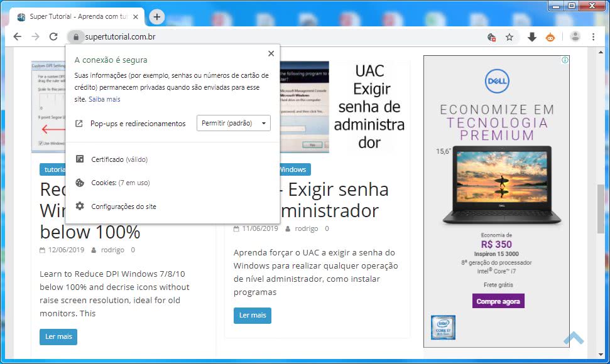
Task: Open the blocked cookies indicator icon
Action: [491, 37]
